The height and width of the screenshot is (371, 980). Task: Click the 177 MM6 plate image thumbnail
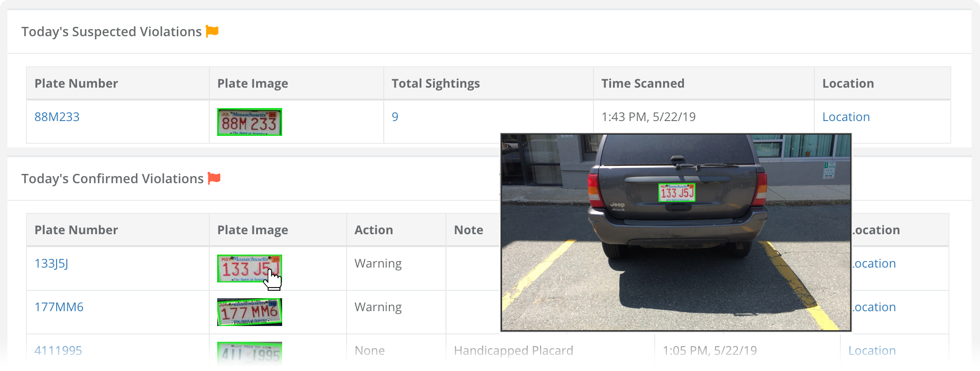[x=249, y=312]
